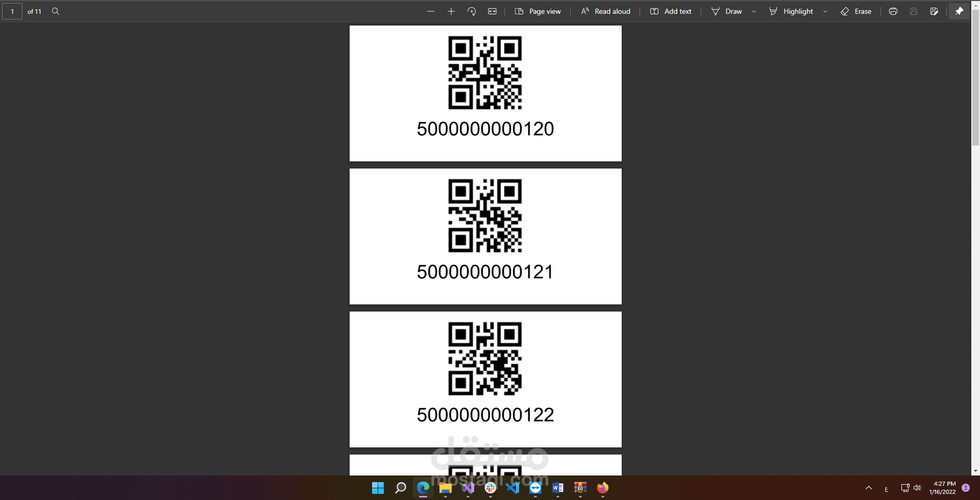Image resolution: width=980 pixels, height=500 pixels.
Task: Expand the Draw options dropdown arrow
Action: pos(754,11)
